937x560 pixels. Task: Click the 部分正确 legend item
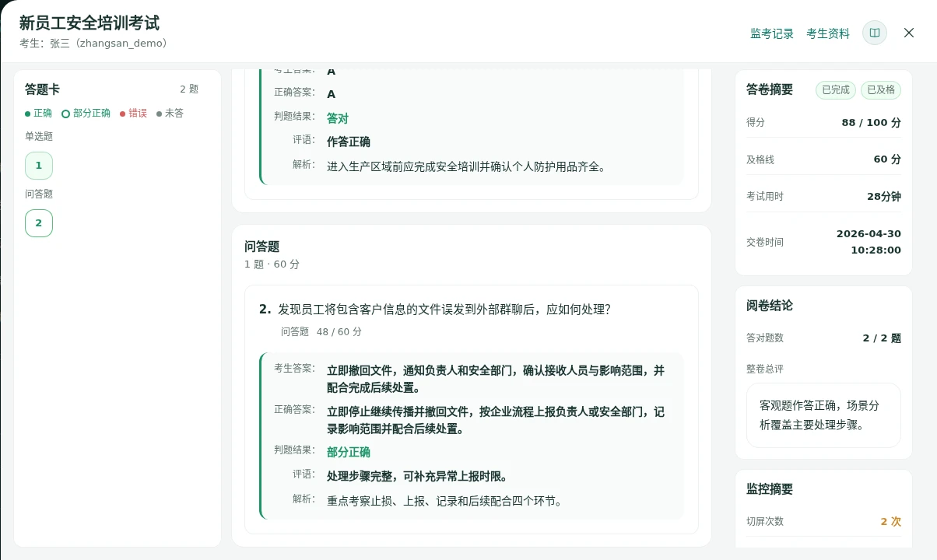pyautogui.click(x=86, y=114)
